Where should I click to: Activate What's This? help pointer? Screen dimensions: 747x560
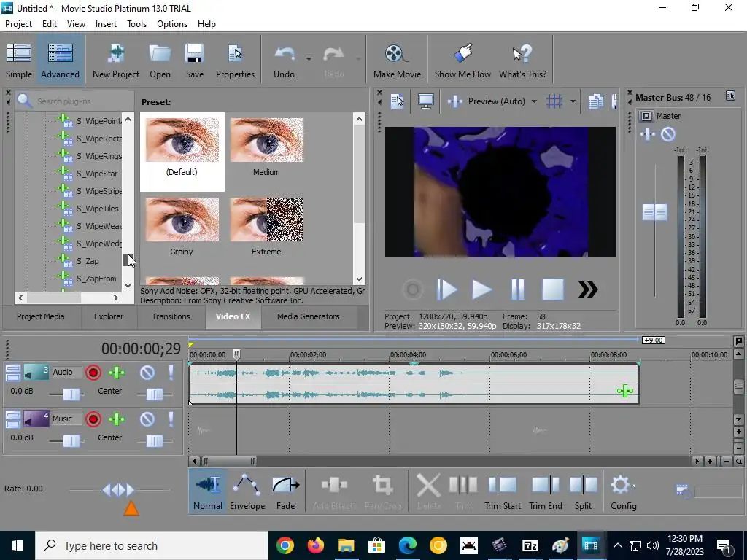tap(522, 61)
